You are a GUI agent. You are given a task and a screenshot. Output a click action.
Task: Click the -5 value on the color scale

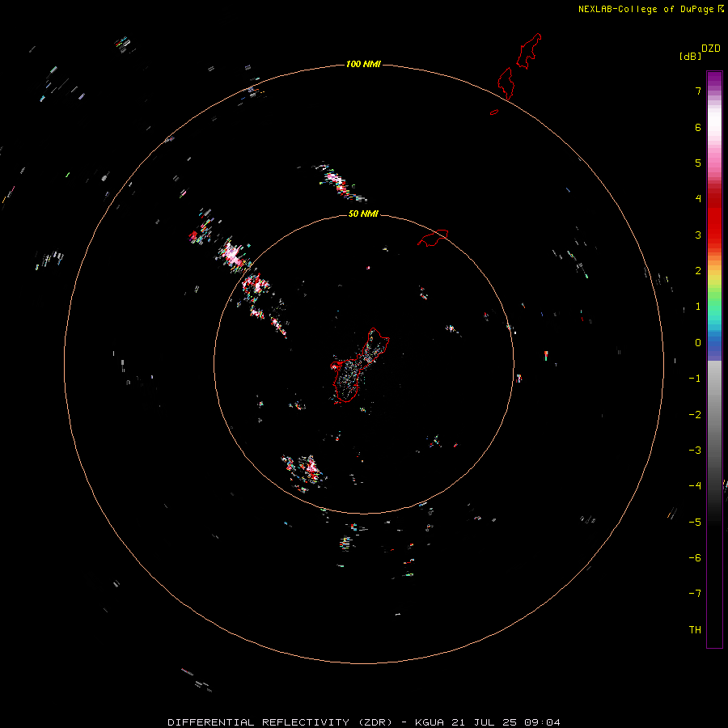[x=695, y=523]
